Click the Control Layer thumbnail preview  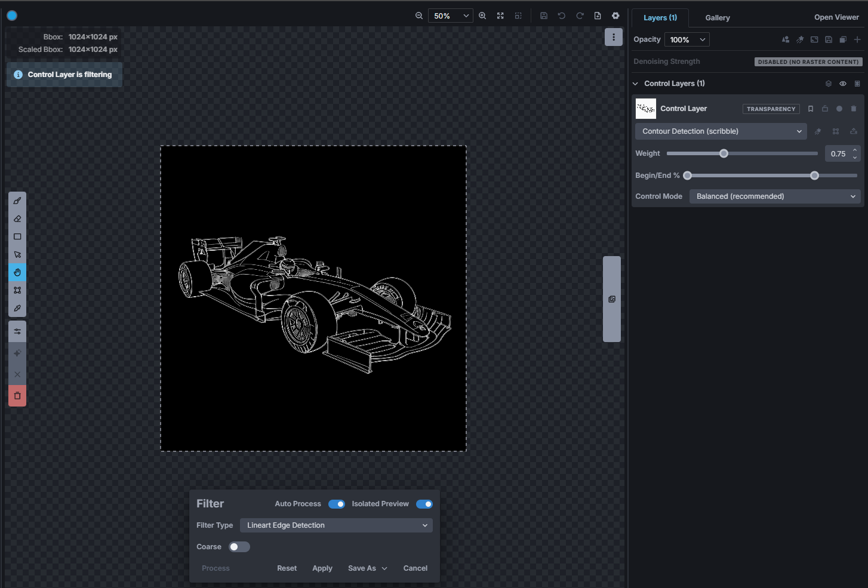[x=646, y=109]
